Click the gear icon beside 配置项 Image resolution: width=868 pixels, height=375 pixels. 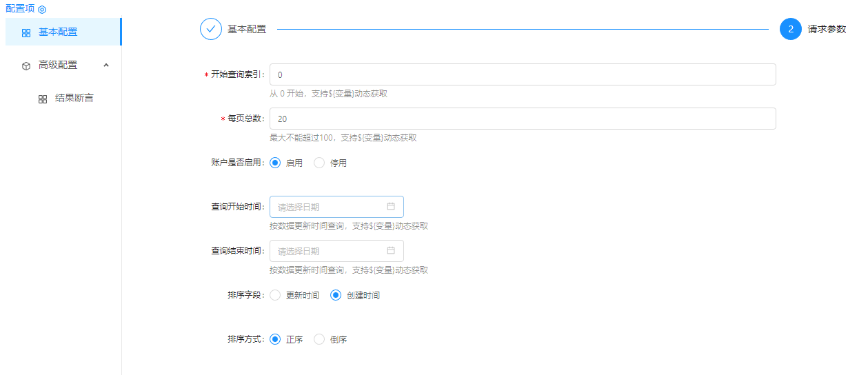click(x=42, y=10)
